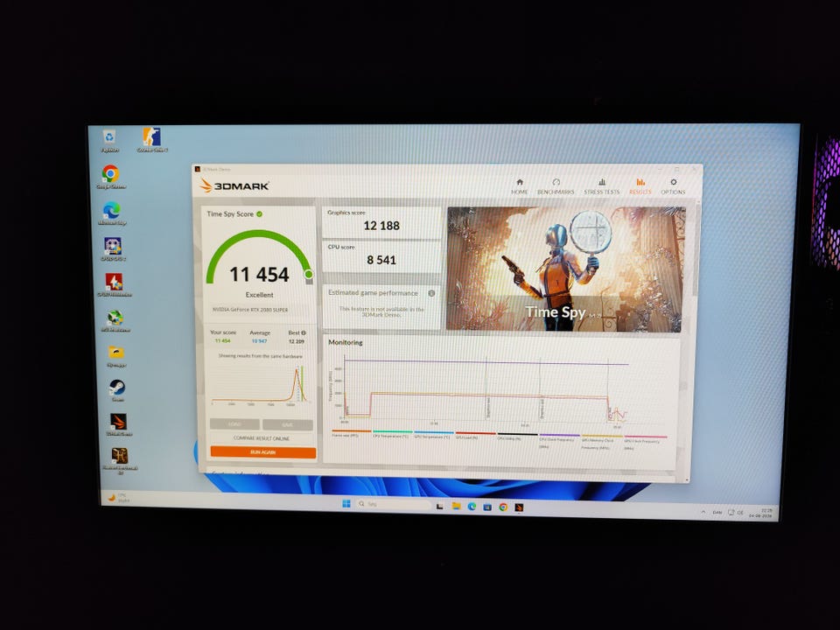Click the Task View taskbar icon
Viewport: 840px width, 630px height.
440,506
